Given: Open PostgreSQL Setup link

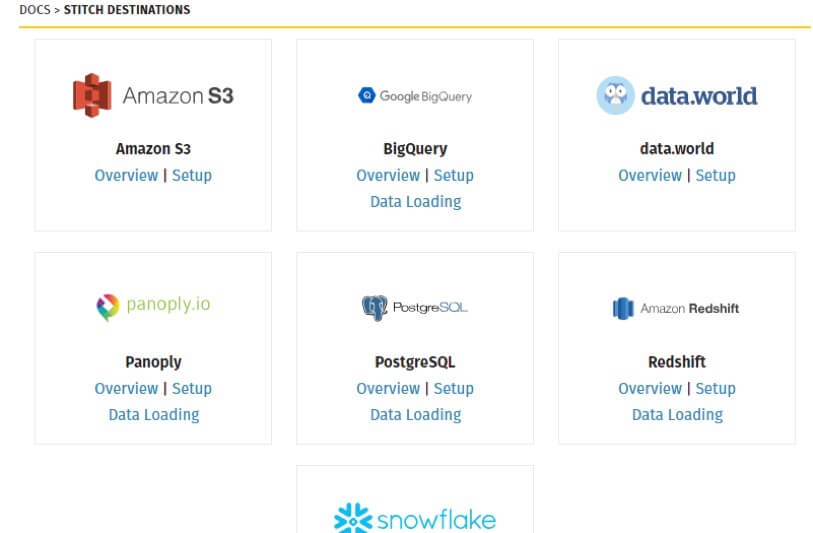Looking at the screenshot, I should point(453,388).
